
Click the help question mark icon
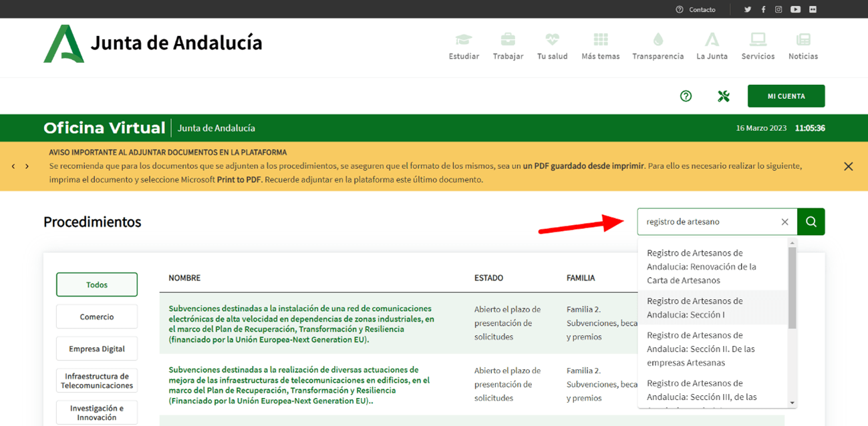[x=686, y=96]
